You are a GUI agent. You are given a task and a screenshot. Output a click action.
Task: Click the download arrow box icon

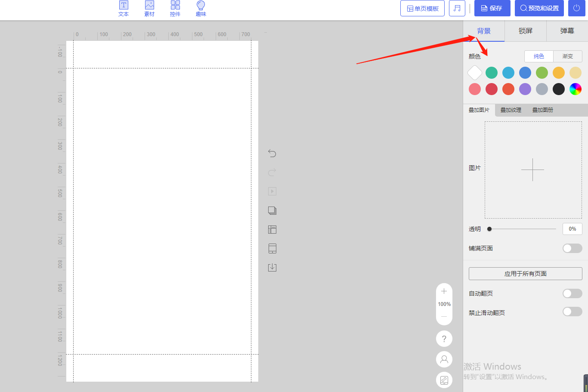[272, 267]
